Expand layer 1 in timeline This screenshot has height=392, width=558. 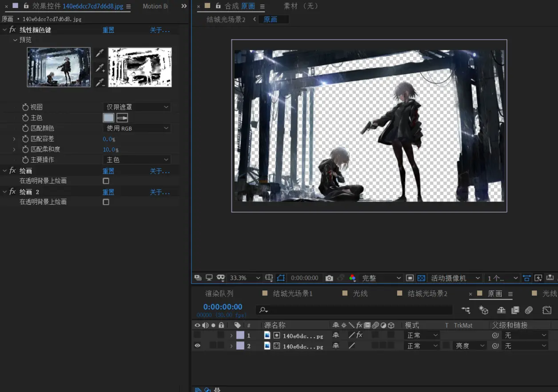click(x=231, y=335)
